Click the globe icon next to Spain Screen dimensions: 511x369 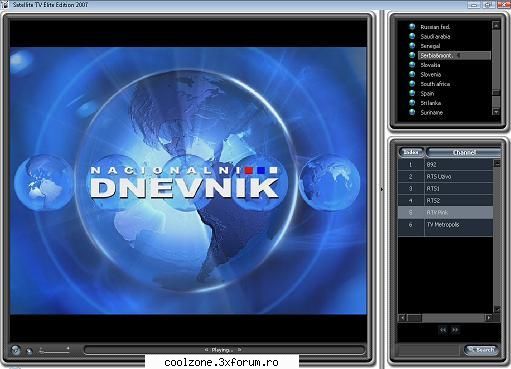click(412, 93)
